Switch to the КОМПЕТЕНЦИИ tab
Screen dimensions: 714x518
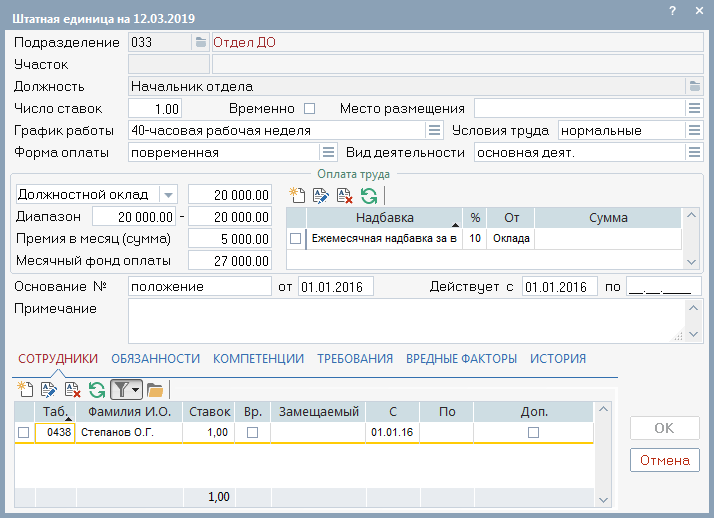click(258, 359)
